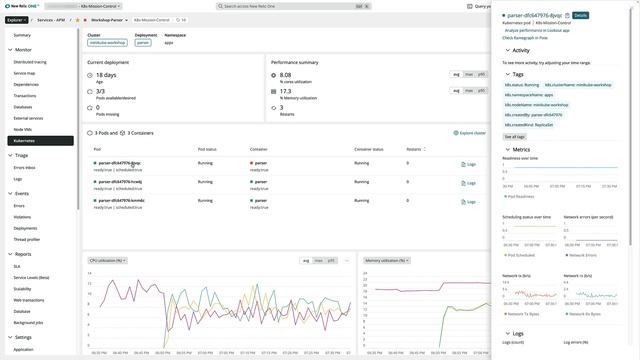This screenshot has height=360, width=640.
Task: Open Analyze performance in Lookout app link
Action: pyautogui.click(x=537, y=31)
